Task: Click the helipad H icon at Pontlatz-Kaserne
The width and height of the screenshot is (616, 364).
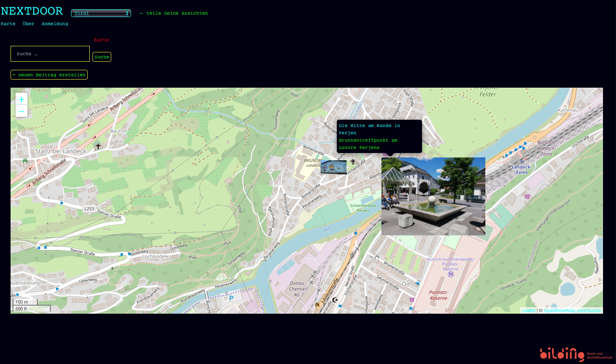Action: 450,274
